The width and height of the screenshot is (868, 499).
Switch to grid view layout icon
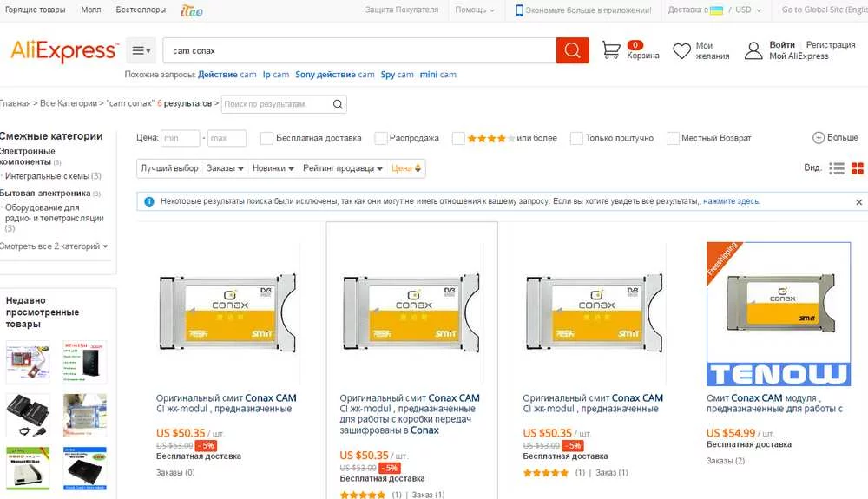tap(858, 168)
